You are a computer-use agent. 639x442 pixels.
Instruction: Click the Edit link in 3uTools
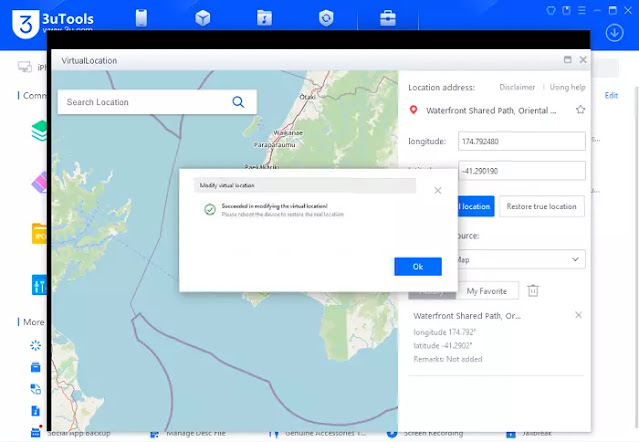pyautogui.click(x=611, y=95)
